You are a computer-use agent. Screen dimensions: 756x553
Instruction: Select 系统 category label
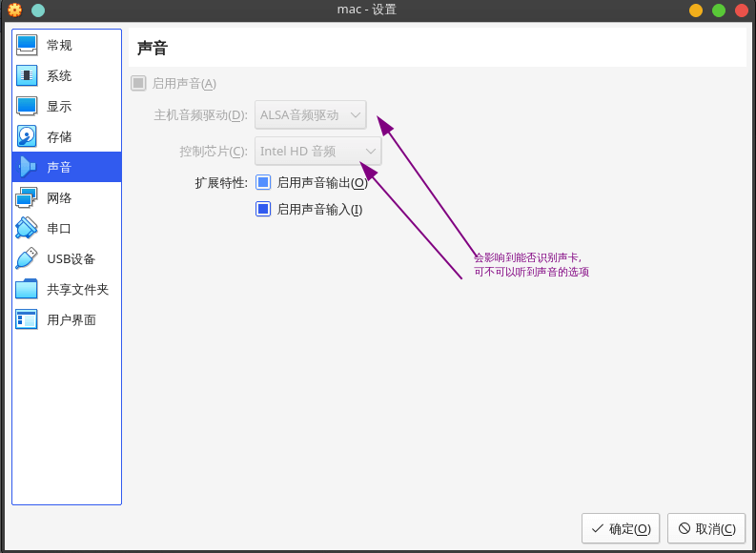(x=59, y=75)
